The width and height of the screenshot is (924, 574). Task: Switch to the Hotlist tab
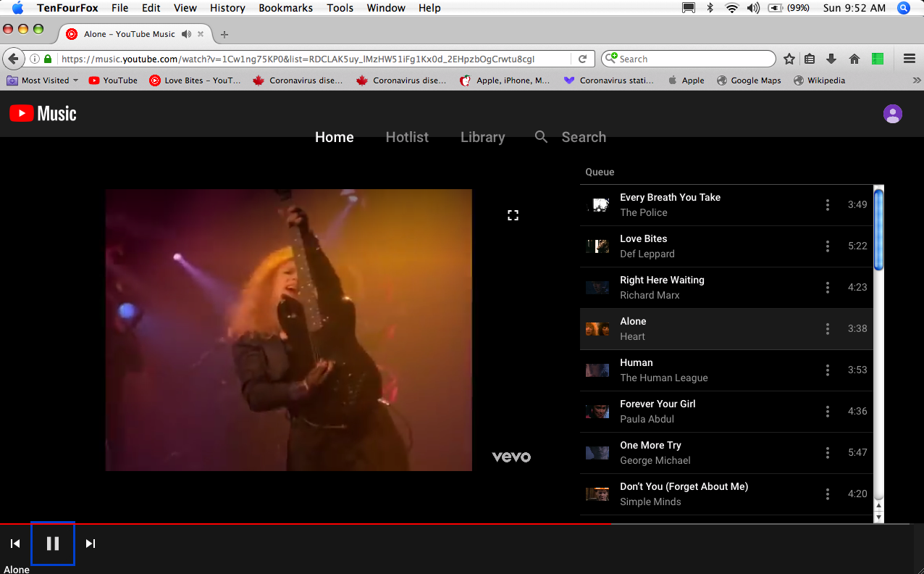coord(407,137)
